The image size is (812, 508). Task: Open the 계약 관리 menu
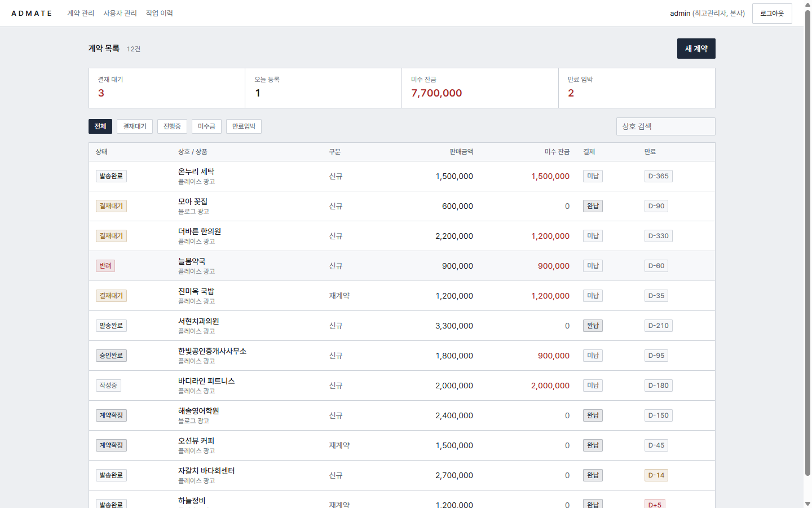tap(81, 14)
